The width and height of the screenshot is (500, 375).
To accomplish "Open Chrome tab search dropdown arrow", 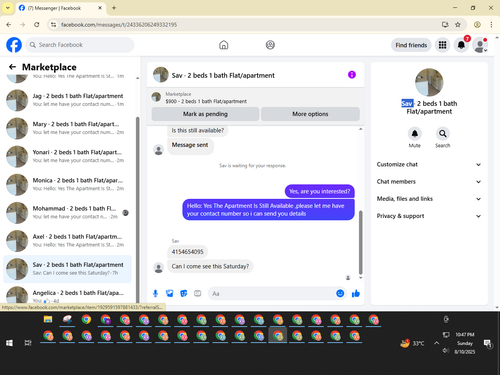I will coord(8,8).
